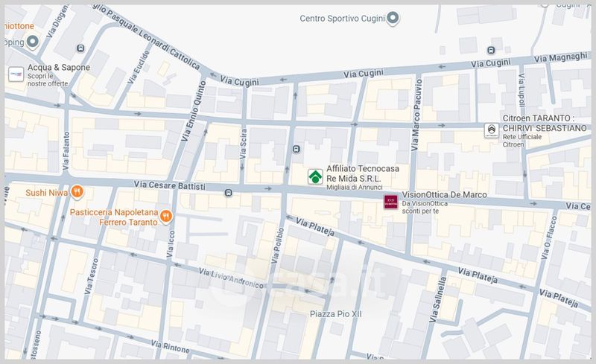
Task: Select the VisionOttica De Marco marker icon
Action: pos(390,202)
